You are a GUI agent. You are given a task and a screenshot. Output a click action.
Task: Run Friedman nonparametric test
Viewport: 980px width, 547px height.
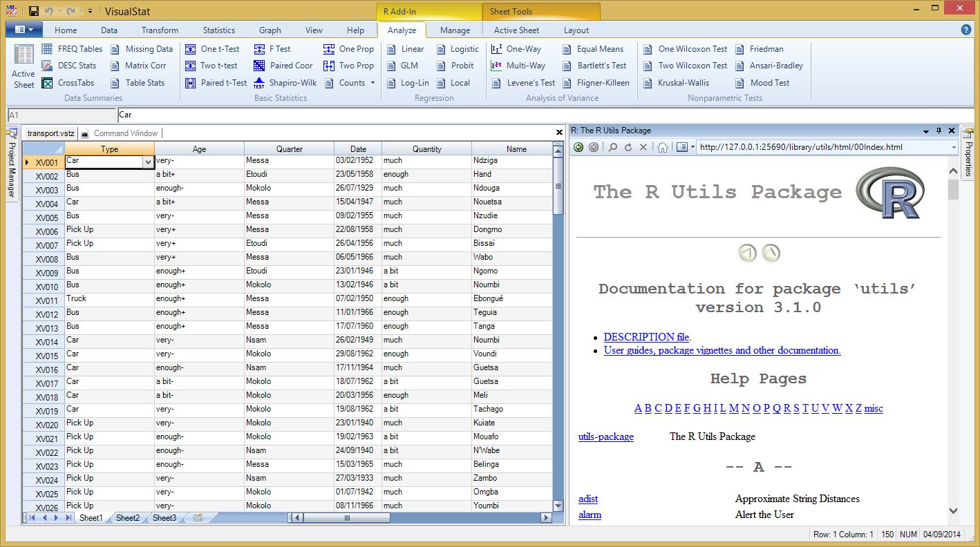tap(758, 49)
